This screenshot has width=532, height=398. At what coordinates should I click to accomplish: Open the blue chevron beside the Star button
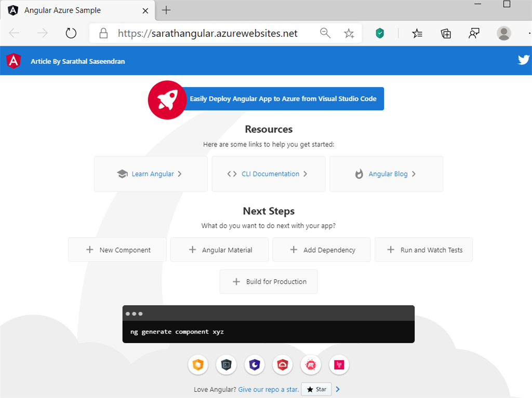pyautogui.click(x=338, y=389)
